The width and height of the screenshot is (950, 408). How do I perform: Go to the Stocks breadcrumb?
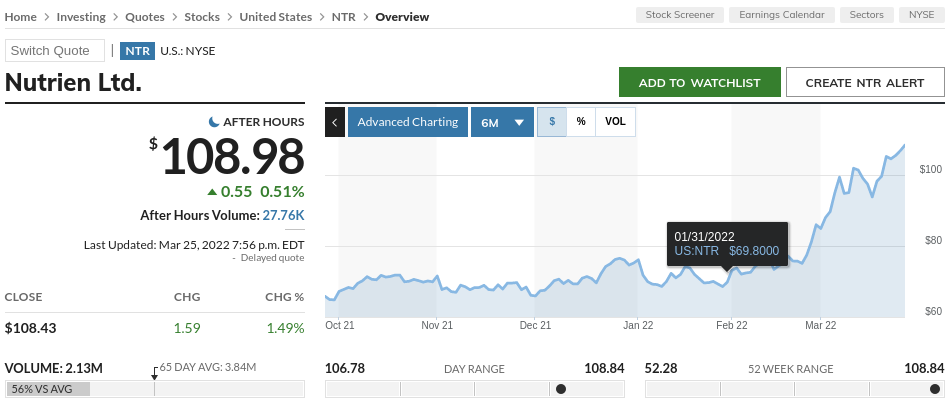point(203,17)
